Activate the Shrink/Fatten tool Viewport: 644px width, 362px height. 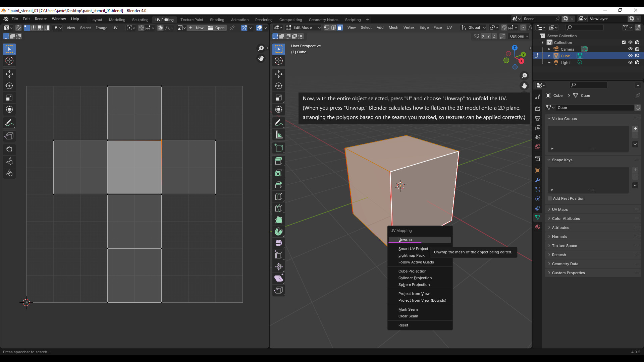279,266
